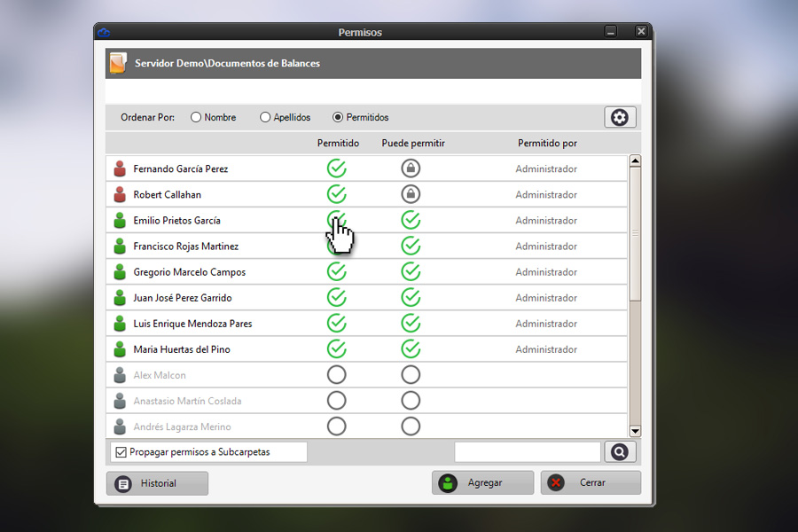The height and width of the screenshot is (532, 798).
Task: Click Andrés Lagarza Merino gray user icon
Action: [x=120, y=426]
